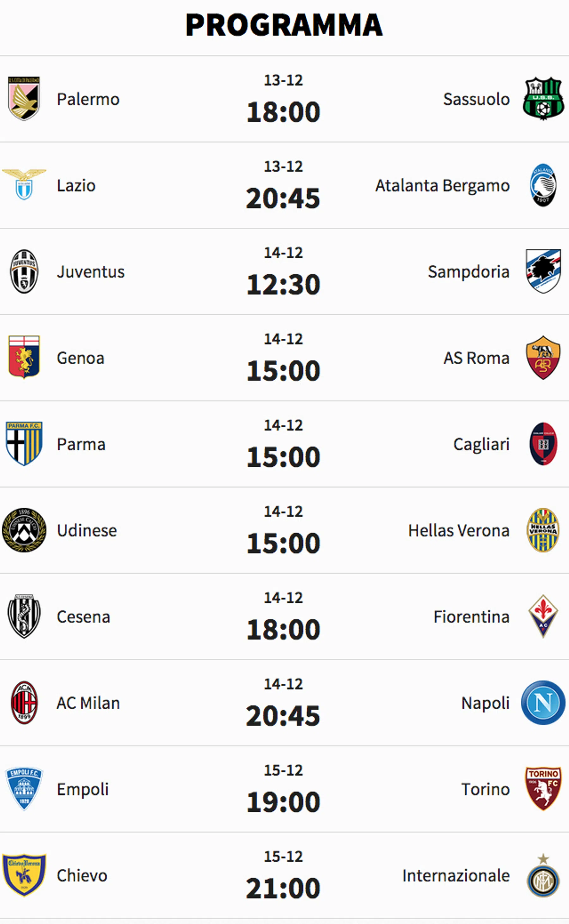569x924 pixels.
Task: Open the Hellas Verona team link
Action: (459, 531)
